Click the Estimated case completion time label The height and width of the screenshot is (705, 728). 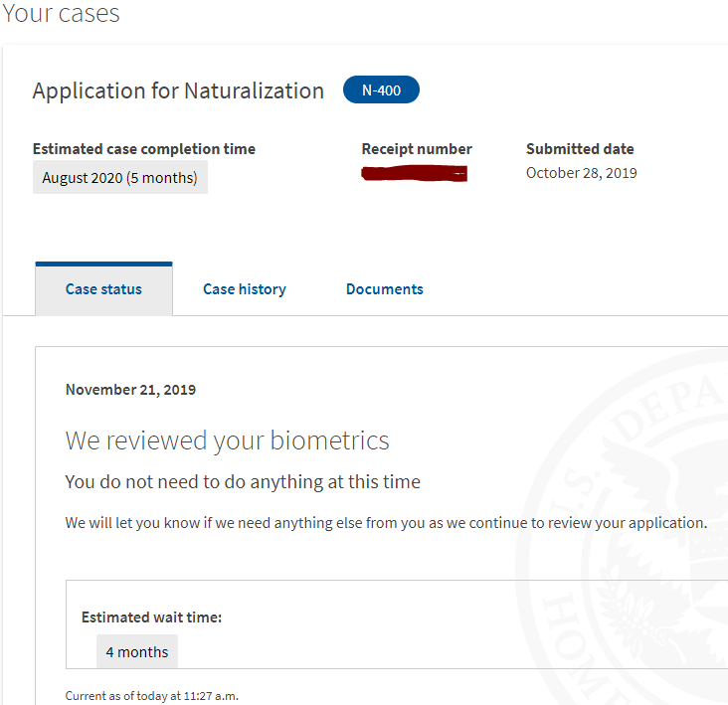[x=144, y=149]
